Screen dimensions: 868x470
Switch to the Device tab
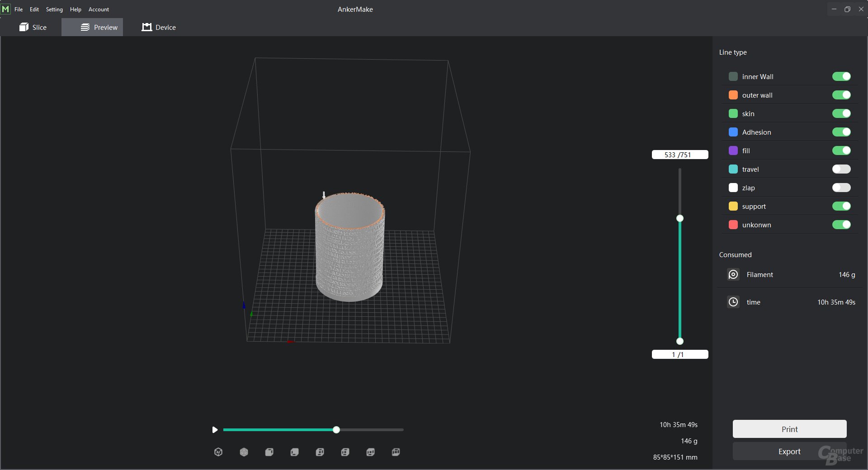[159, 27]
